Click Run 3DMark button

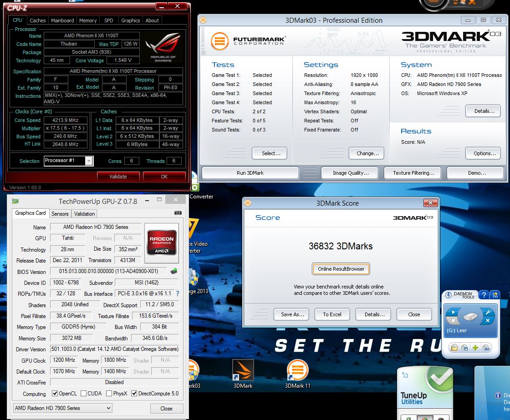point(250,173)
